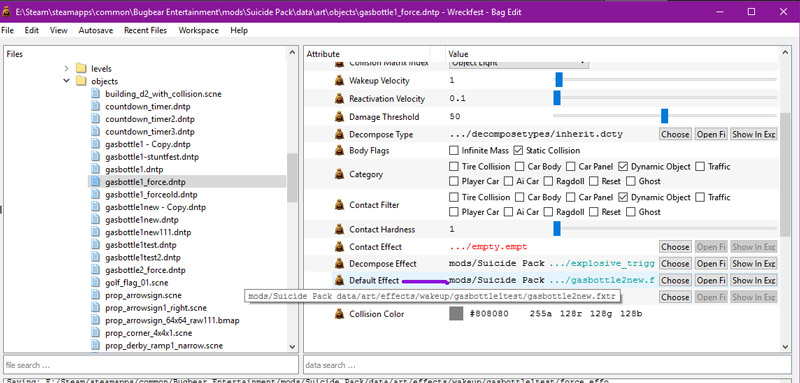
Task: Click the Wakeup Velocity attribute bag icon
Action: (x=339, y=81)
